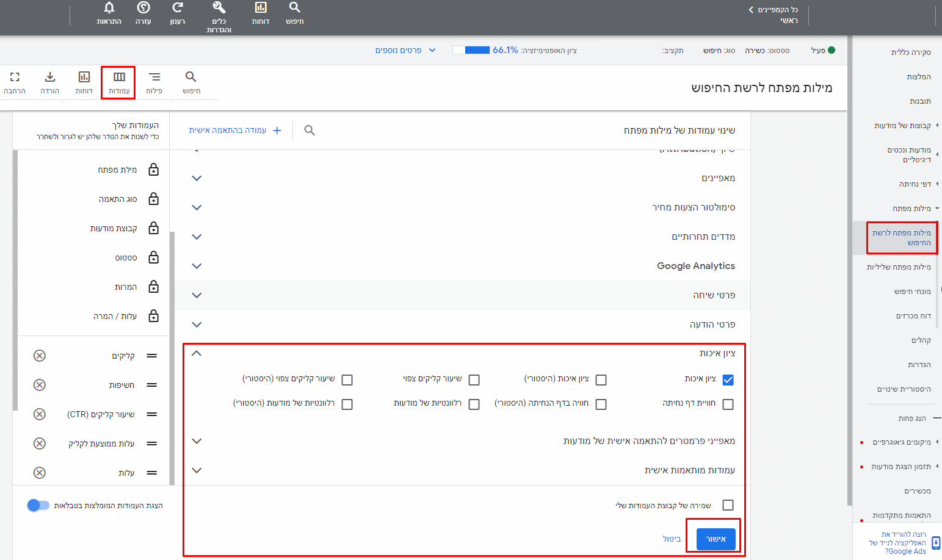The height and width of the screenshot is (560, 942).
Task: Open מילות מפתח לרשת החיפוש in sidebar
Action: tap(902, 238)
